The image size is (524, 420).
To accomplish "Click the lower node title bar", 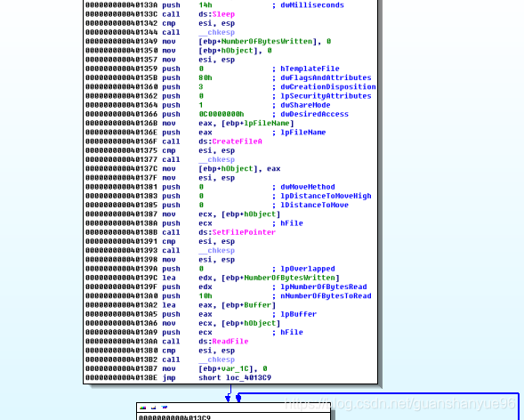I will point(233,408).
